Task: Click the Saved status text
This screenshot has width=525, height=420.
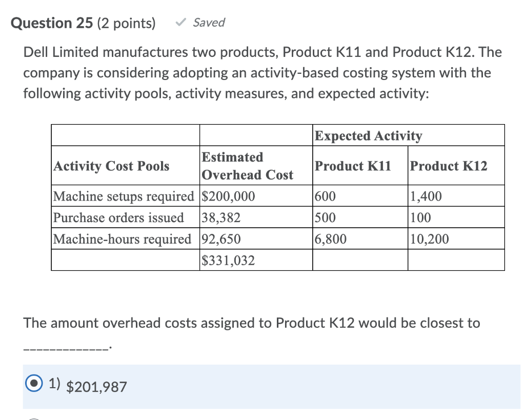Action: tap(208, 22)
